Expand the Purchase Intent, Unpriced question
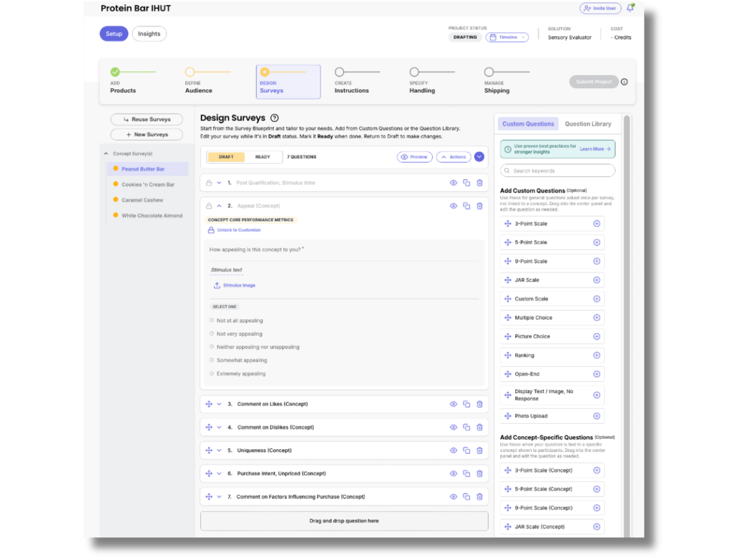The width and height of the screenshot is (747, 560). (219, 473)
